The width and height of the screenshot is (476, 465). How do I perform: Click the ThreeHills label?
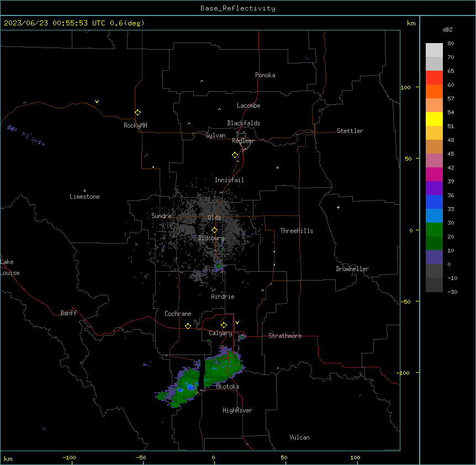click(297, 231)
